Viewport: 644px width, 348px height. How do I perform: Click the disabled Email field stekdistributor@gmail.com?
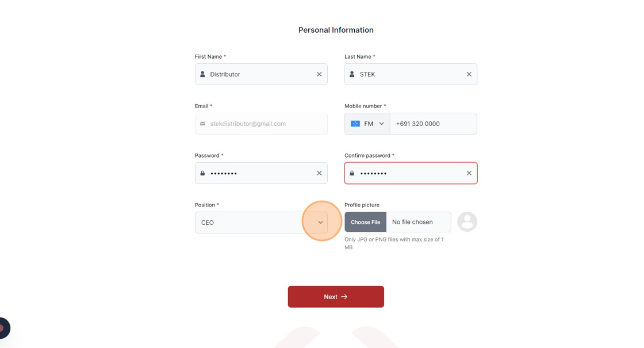click(x=261, y=124)
